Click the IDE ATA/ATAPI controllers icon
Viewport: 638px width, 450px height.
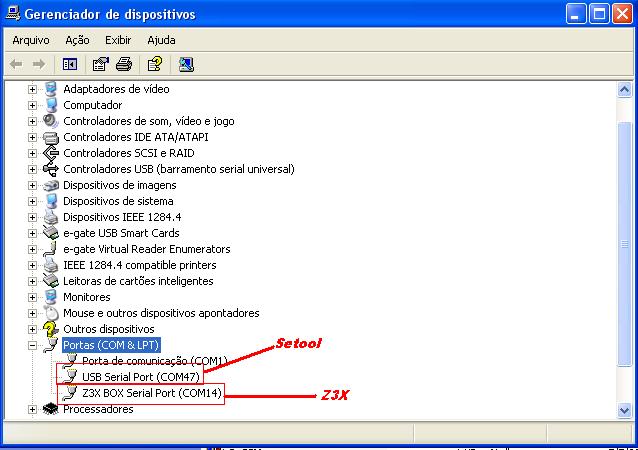click(51, 137)
